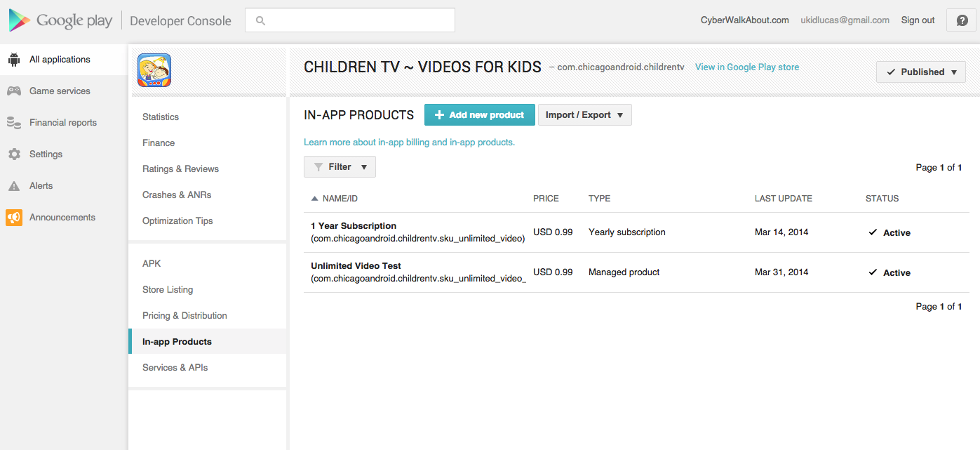Open the Unlimited Video Test product

click(x=356, y=266)
